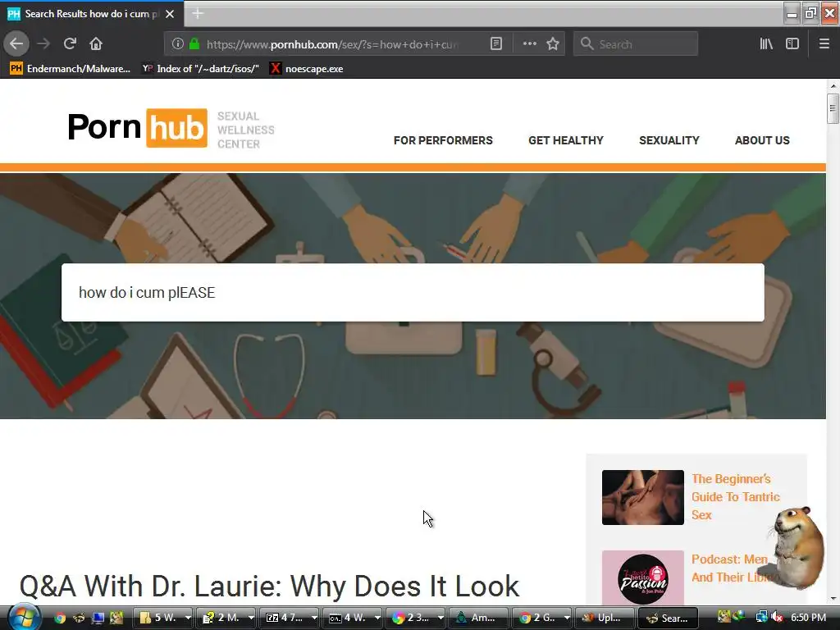Go back with the browser back arrow
Screen dimensions: 840x630
click(x=16, y=43)
